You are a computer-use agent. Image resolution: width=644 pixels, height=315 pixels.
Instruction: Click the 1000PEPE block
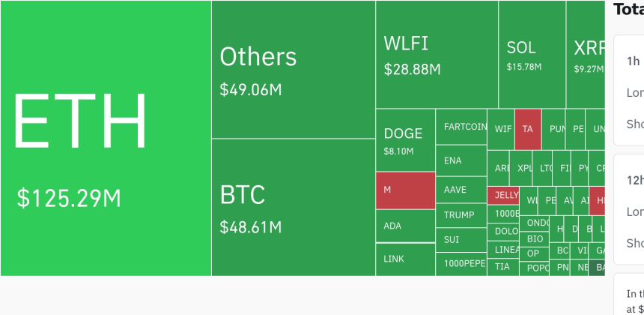[x=461, y=263]
